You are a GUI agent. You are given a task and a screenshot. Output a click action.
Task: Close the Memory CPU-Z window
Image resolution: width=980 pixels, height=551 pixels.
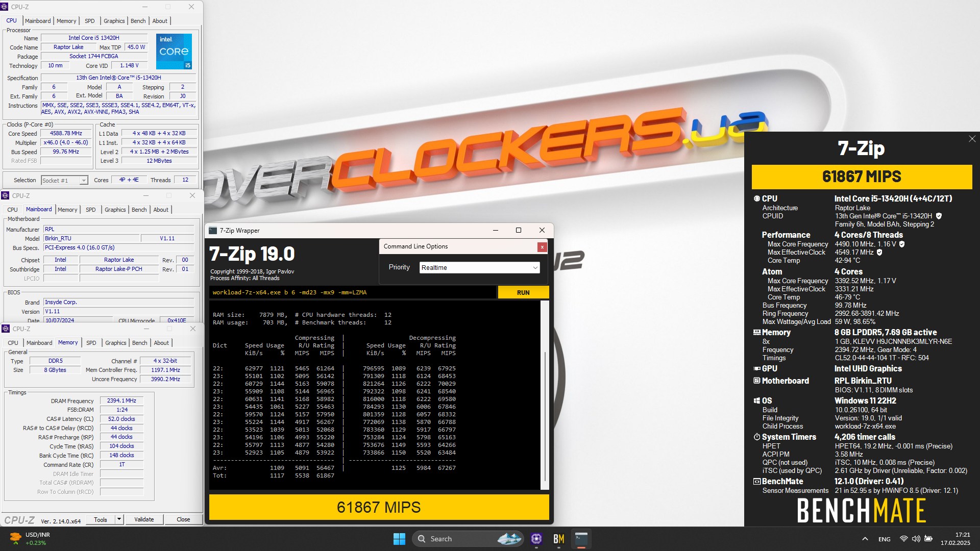[193, 329]
